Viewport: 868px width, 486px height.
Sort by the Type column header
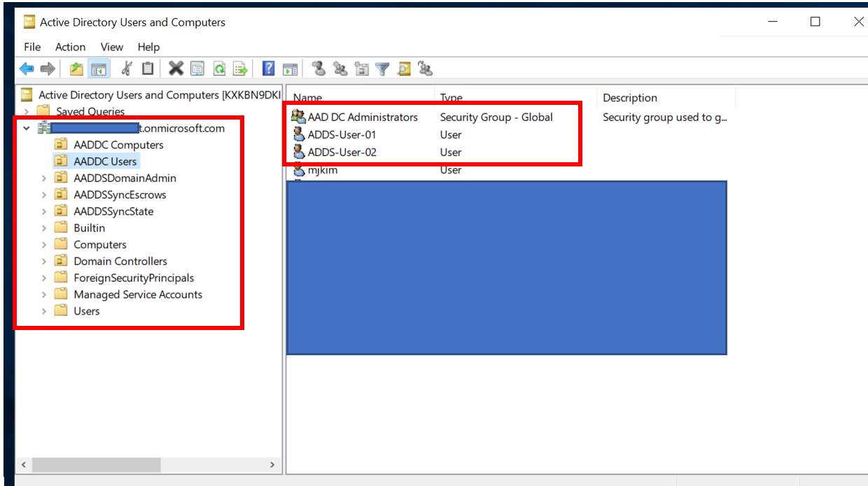[515, 98]
